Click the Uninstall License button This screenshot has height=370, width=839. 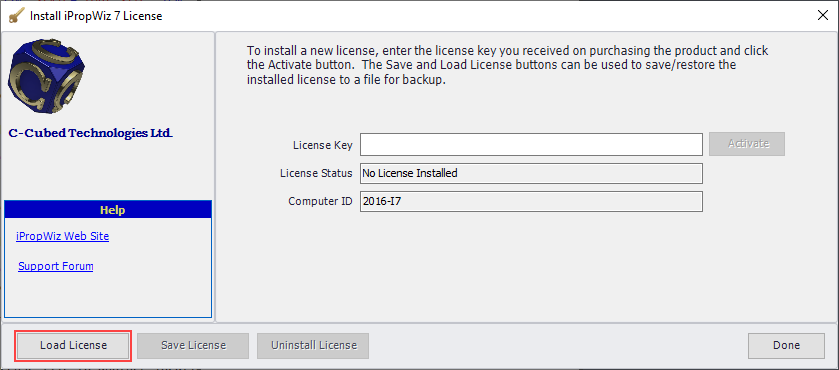[313, 345]
